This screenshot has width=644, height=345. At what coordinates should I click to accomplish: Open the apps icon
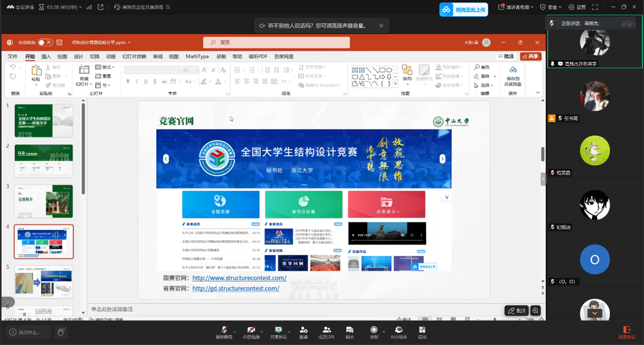(422, 331)
